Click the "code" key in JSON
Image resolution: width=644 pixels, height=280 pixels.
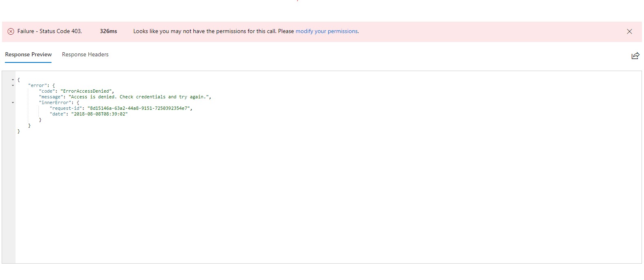[x=47, y=91]
